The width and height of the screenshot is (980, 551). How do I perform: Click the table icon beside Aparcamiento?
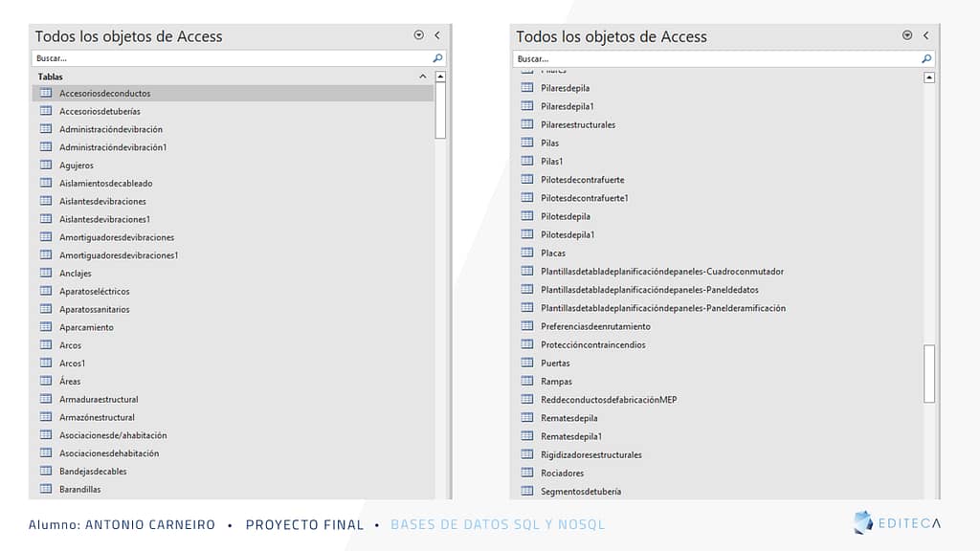[46, 327]
